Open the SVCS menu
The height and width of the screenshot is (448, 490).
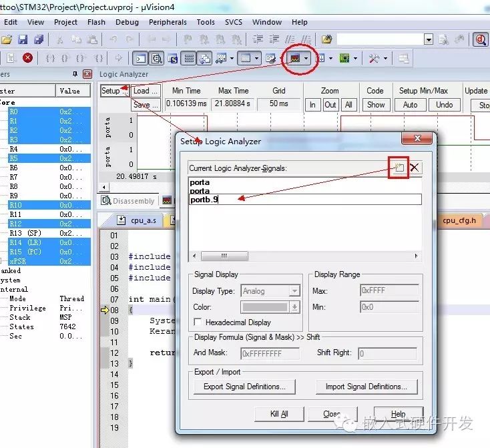[x=234, y=22]
